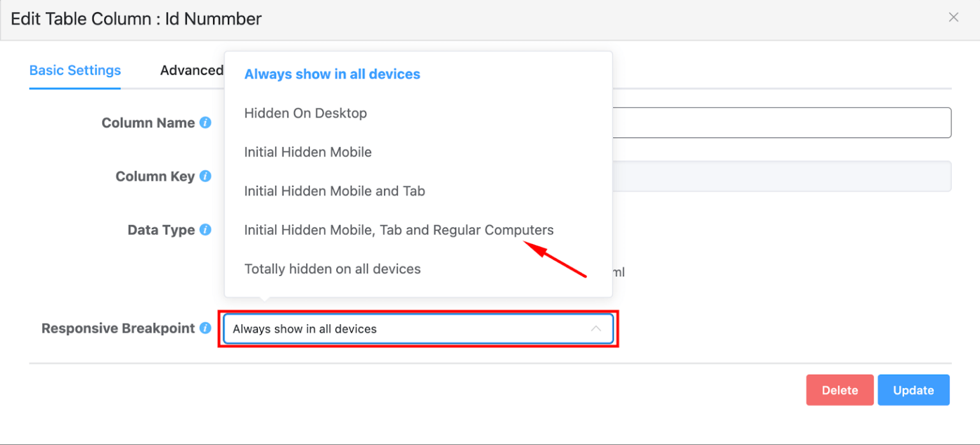Viewport: 980px width, 445px height.
Task: Reselect 'Always show in all devices' option
Action: pyautogui.click(x=332, y=74)
